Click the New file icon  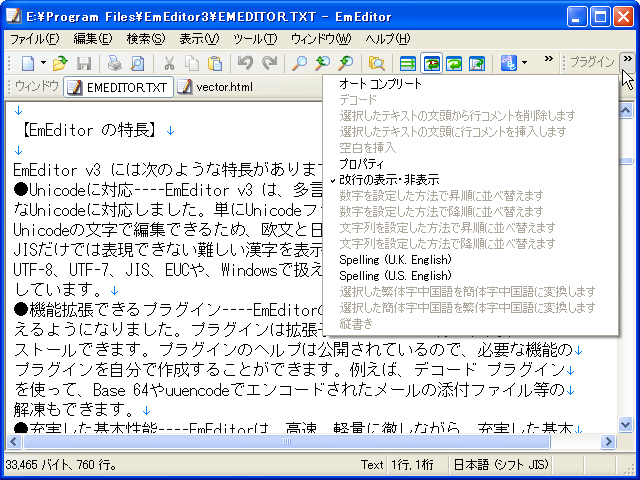coord(28,63)
